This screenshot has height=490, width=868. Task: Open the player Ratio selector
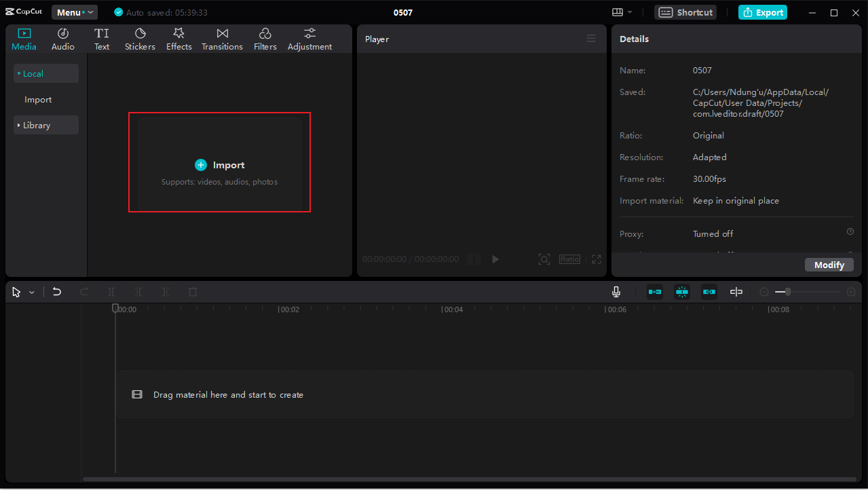pos(569,259)
